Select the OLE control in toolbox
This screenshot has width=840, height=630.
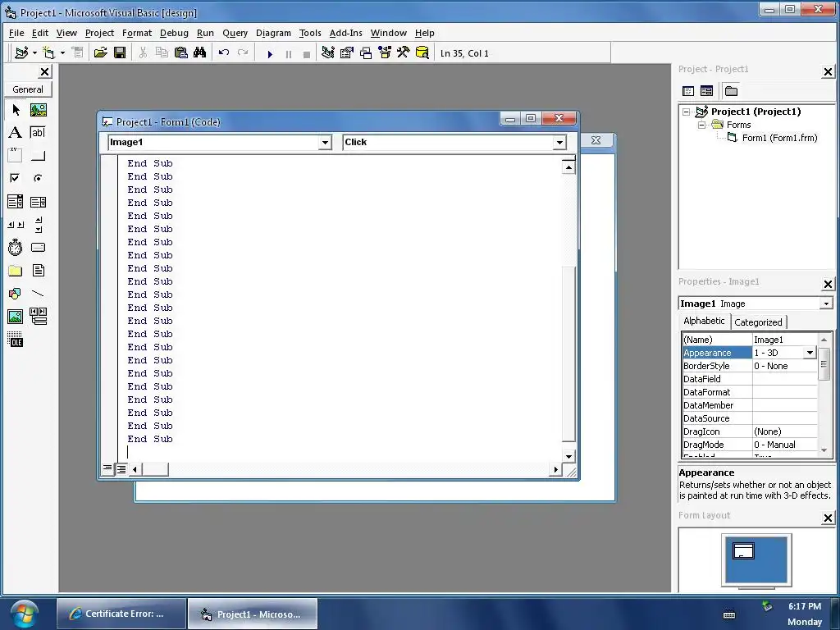click(x=16, y=340)
